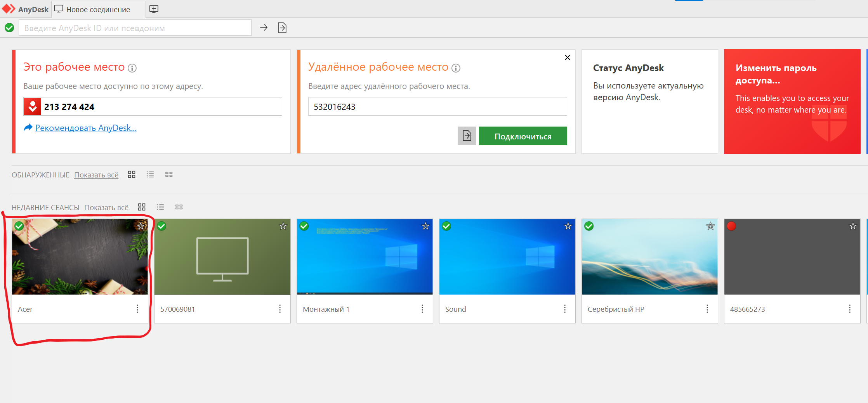Open info icon beside Это рабочее место

click(132, 68)
